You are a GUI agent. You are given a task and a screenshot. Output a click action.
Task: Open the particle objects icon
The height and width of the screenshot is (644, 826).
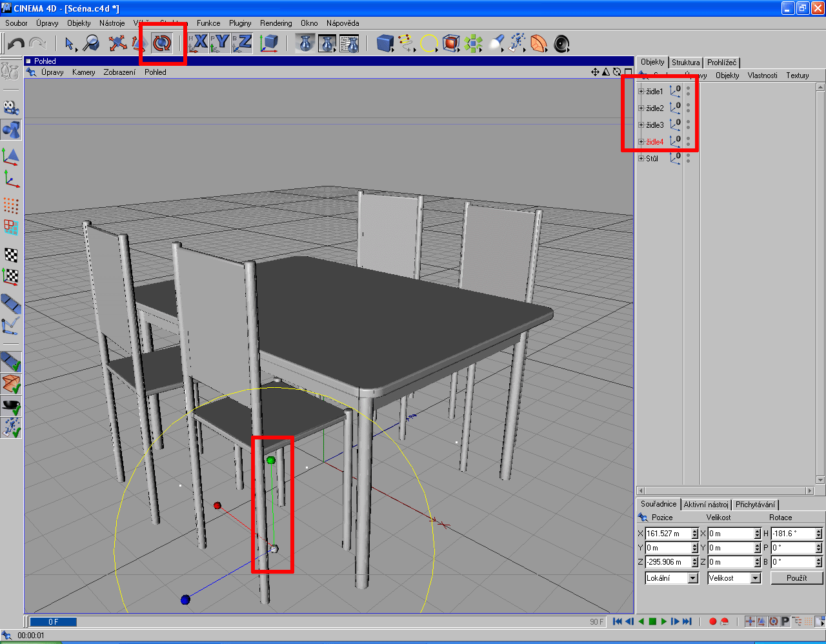(517, 43)
